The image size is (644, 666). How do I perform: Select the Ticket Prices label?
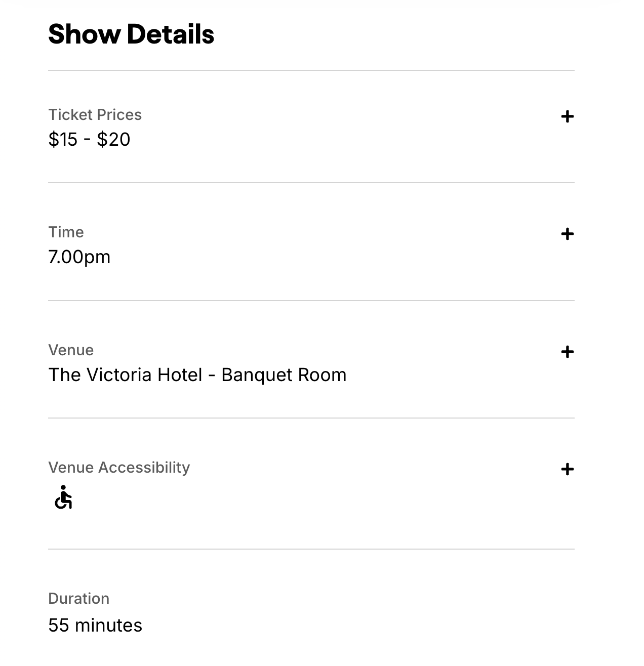95,115
